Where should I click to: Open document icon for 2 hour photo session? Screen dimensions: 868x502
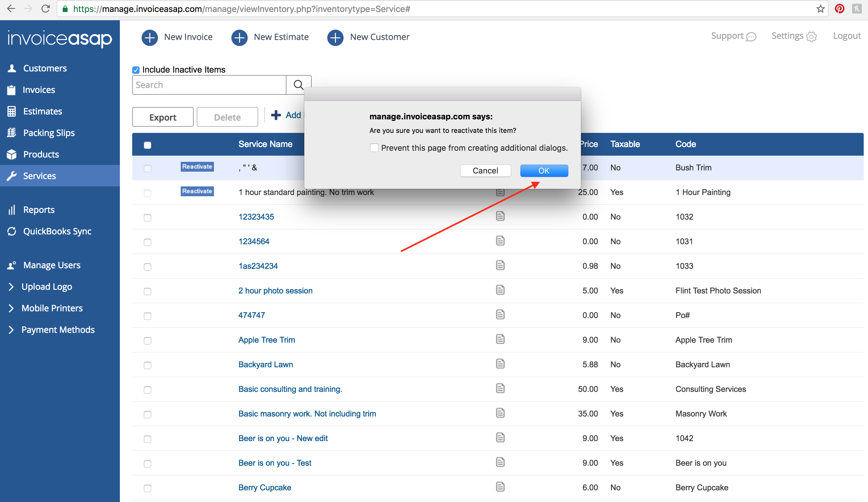tap(500, 290)
